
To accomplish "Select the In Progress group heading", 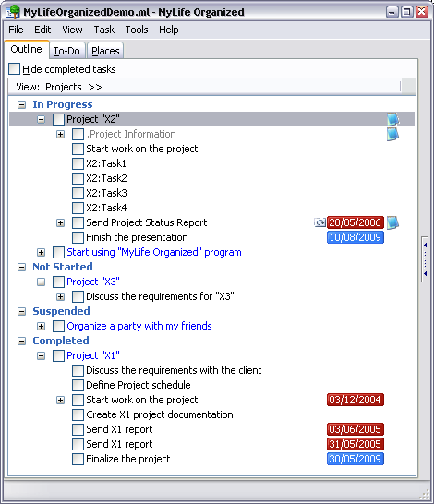I will [63, 104].
